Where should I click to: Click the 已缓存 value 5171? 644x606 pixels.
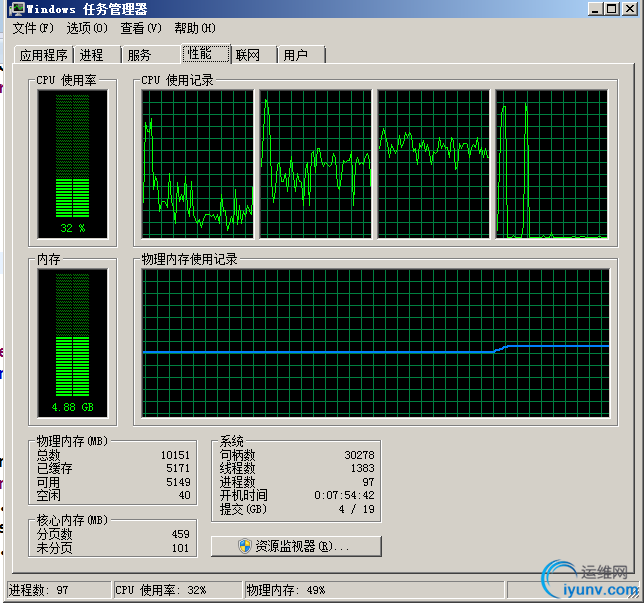point(178,468)
